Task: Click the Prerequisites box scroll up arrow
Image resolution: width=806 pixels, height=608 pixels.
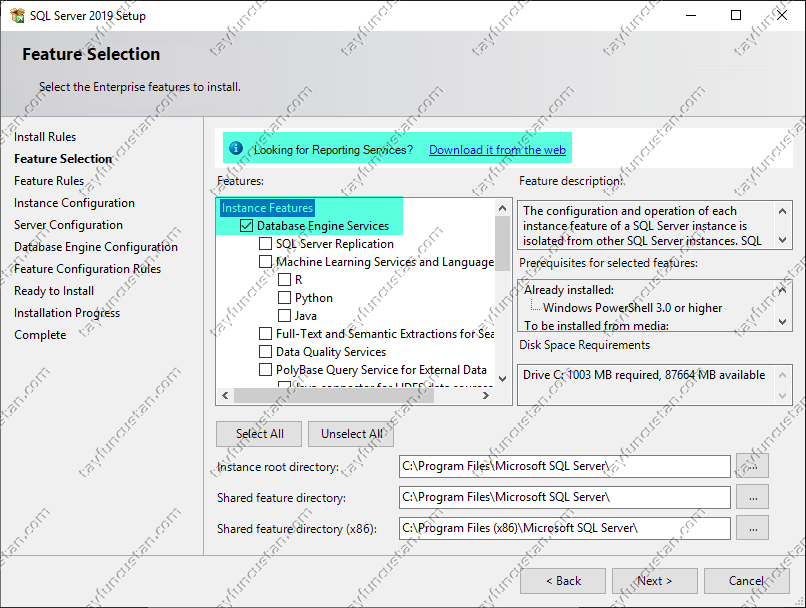Action: (x=782, y=290)
